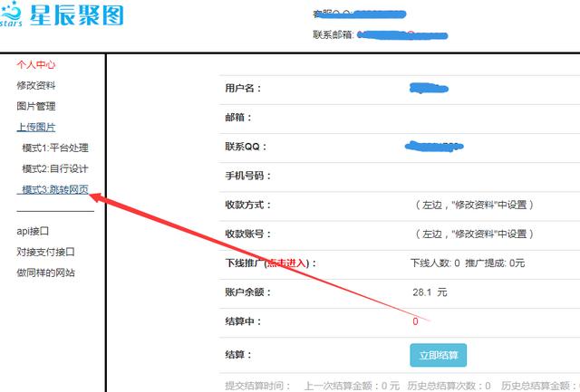Click the 结算中 value 0

[x=415, y=321]
